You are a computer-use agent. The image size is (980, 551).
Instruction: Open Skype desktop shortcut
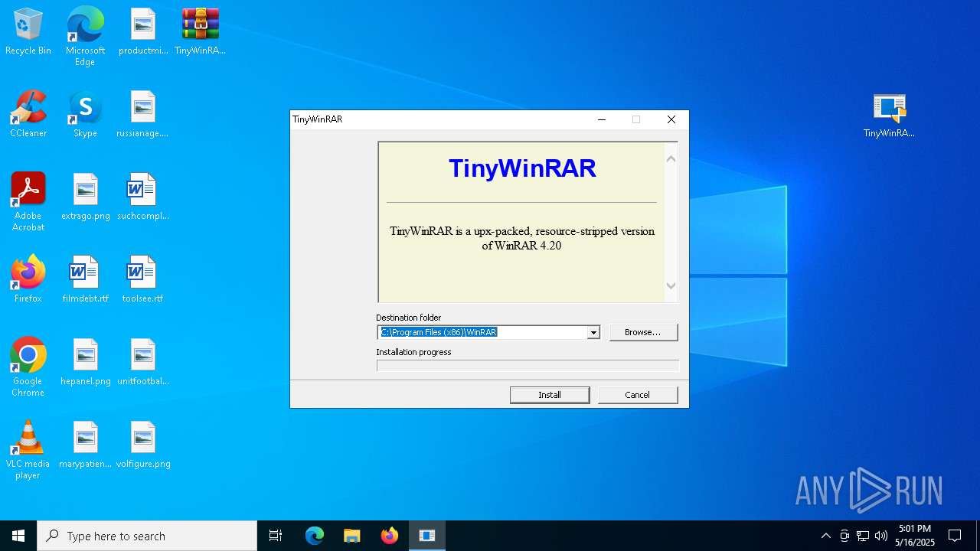85,114
